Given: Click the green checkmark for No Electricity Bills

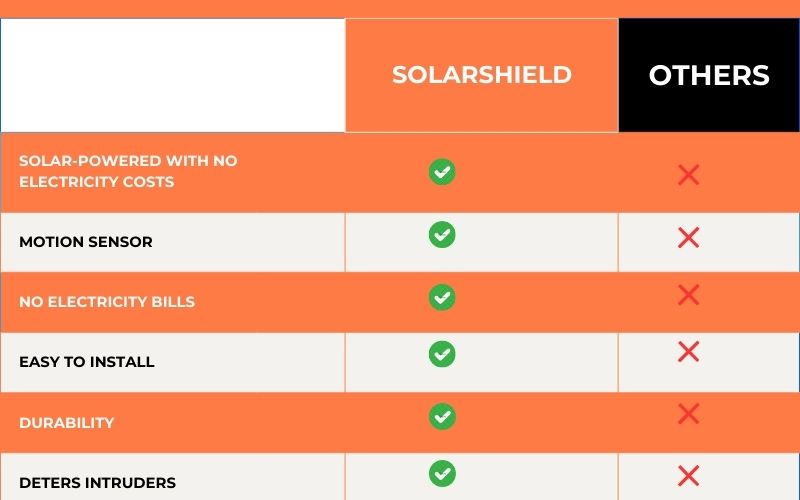Looking at the screenshot, I should coord(442,297).
